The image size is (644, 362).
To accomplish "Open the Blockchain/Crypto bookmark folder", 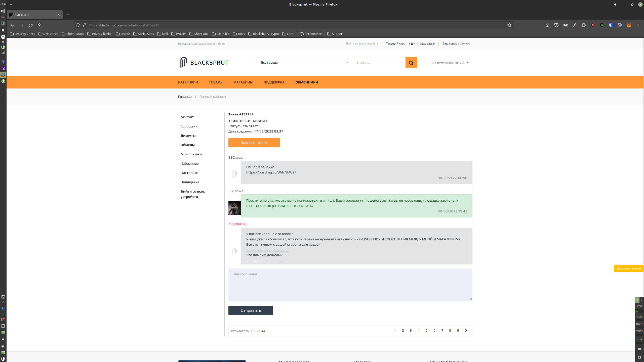I will [263, 34].
